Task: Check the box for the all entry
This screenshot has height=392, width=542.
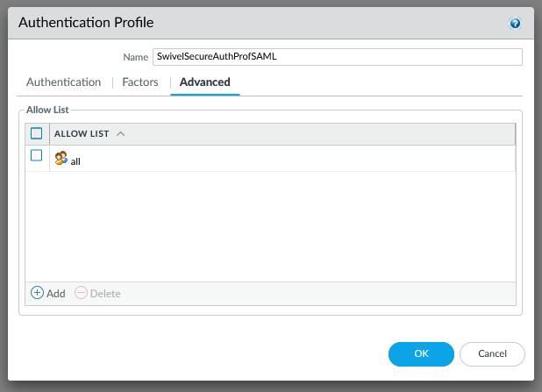Action: coord(37,156)
